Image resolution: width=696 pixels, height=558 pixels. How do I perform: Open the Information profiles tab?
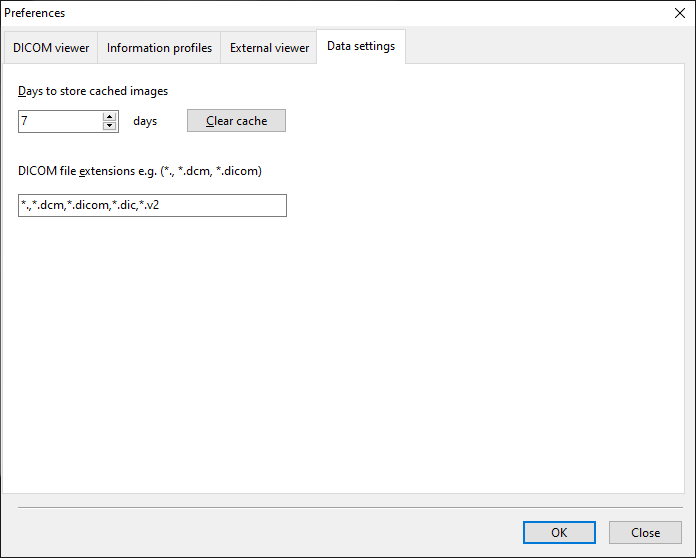click(x=159, y=48)
